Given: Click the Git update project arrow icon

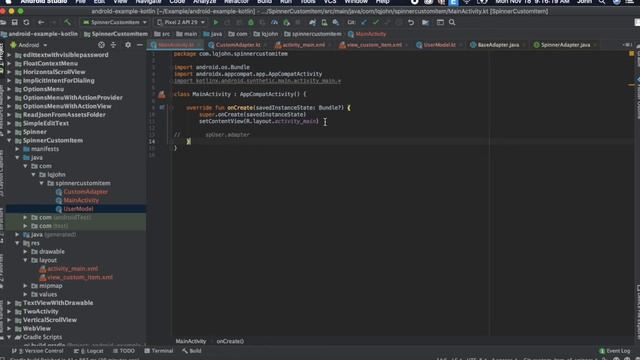Looking at the screenshot, I should [364, 22].
